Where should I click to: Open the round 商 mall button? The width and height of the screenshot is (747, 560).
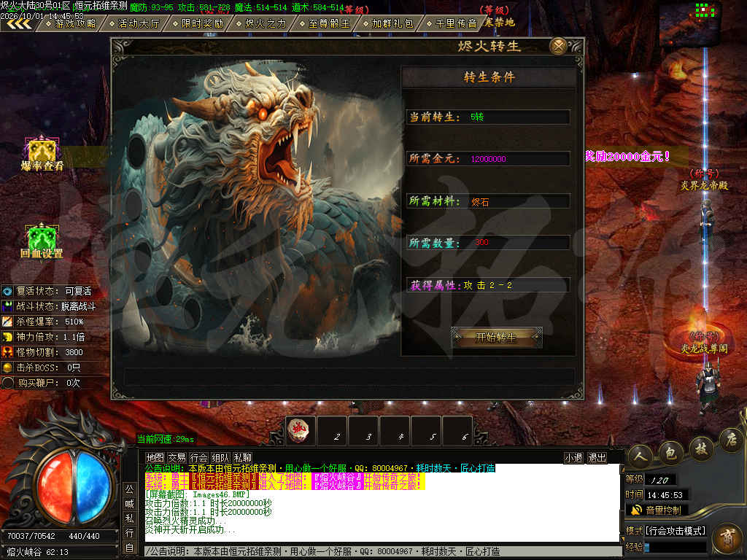pos(728,538)
